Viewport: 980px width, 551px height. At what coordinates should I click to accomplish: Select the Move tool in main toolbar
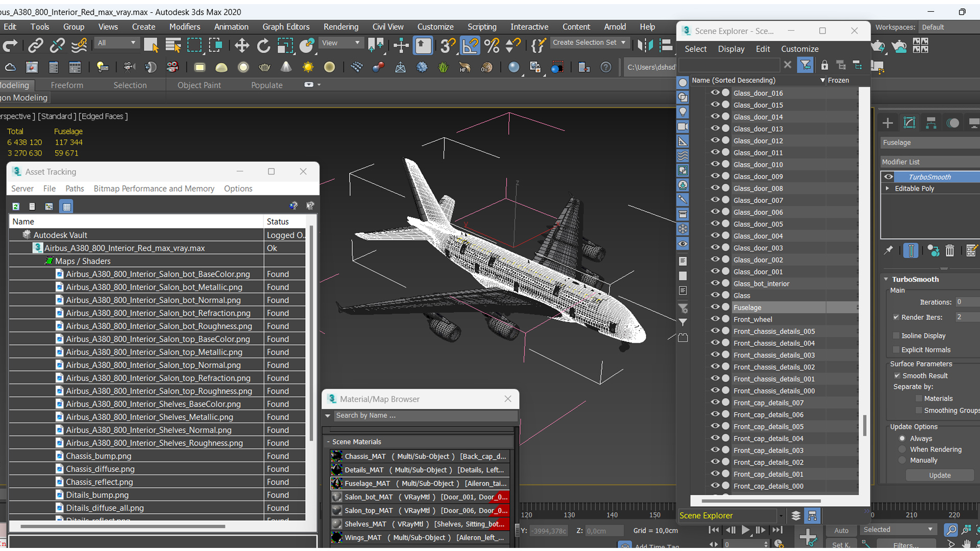241,46
